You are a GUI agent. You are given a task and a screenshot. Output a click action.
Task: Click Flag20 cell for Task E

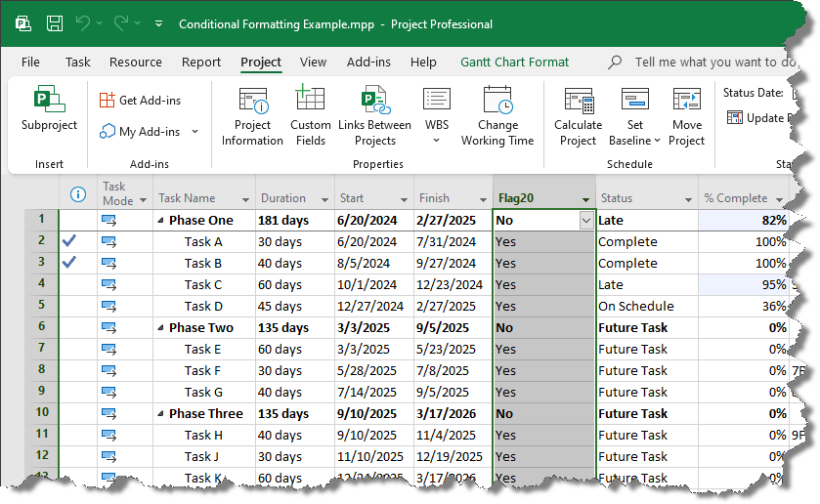[x=543, y=350]
